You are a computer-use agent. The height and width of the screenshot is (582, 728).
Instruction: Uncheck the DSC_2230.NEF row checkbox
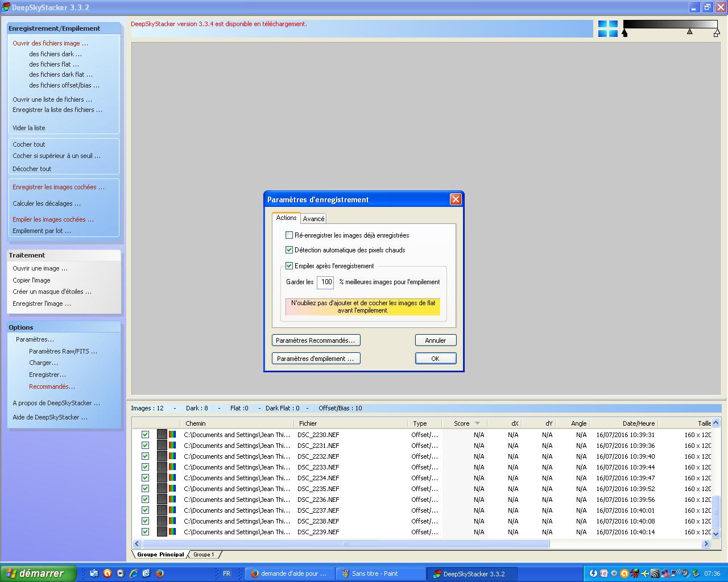(x=145, y=434)
